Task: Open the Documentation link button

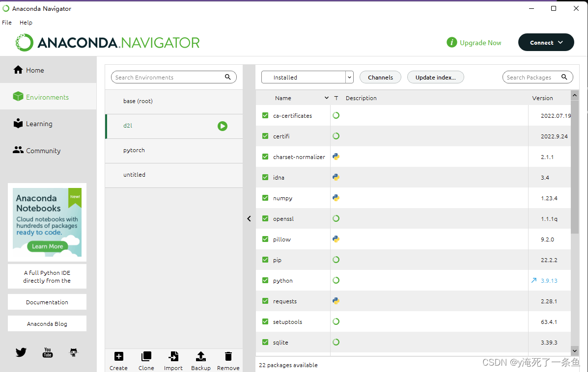Action: [47, 302]
